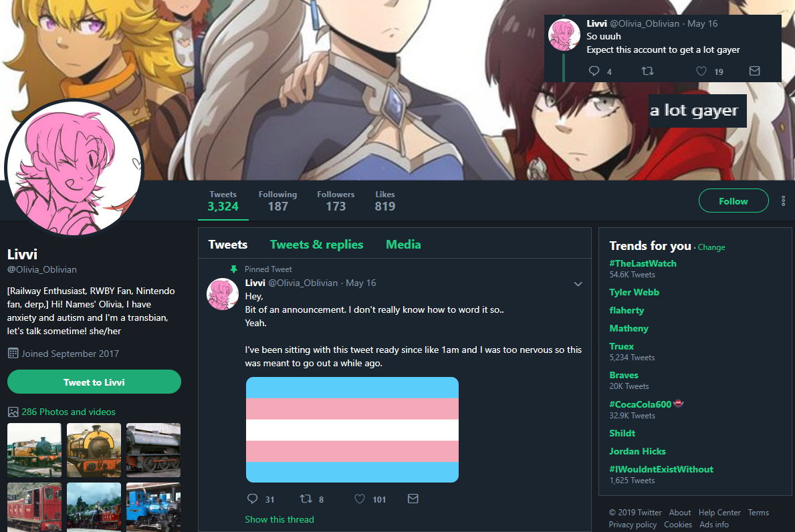Retweet the header banner tweet

pos(647,72)
